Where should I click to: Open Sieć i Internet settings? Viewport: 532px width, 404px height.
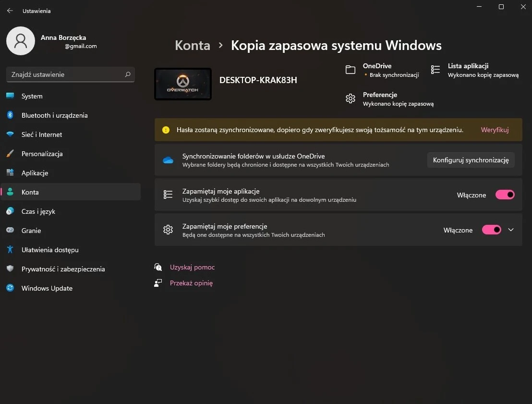(x=43, y=135)
